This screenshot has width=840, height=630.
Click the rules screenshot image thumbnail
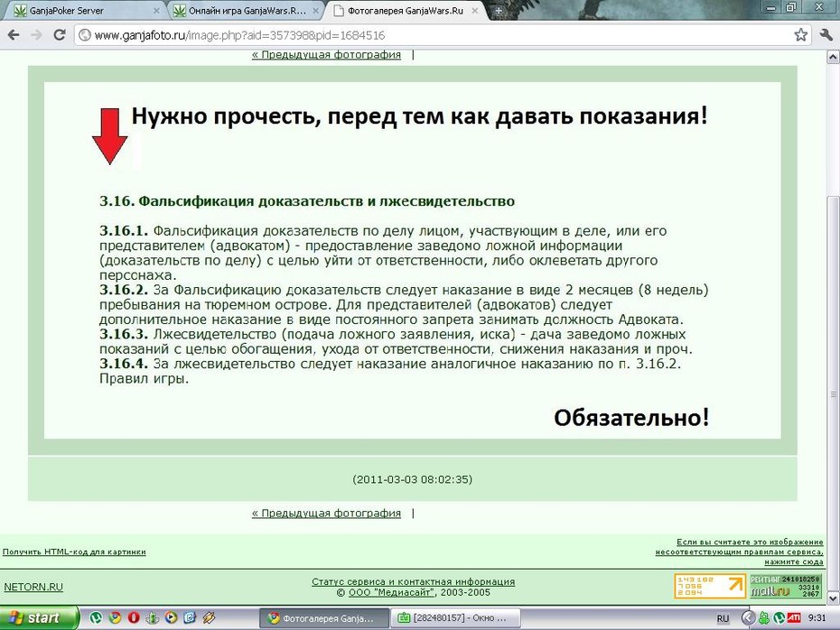pos(412,260)
